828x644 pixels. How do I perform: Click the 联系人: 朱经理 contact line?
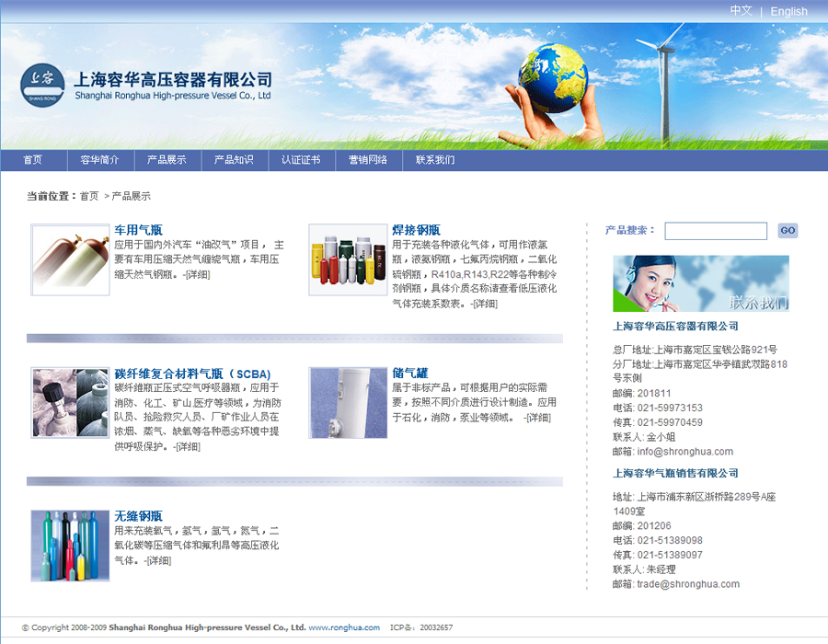coord(644,569)
